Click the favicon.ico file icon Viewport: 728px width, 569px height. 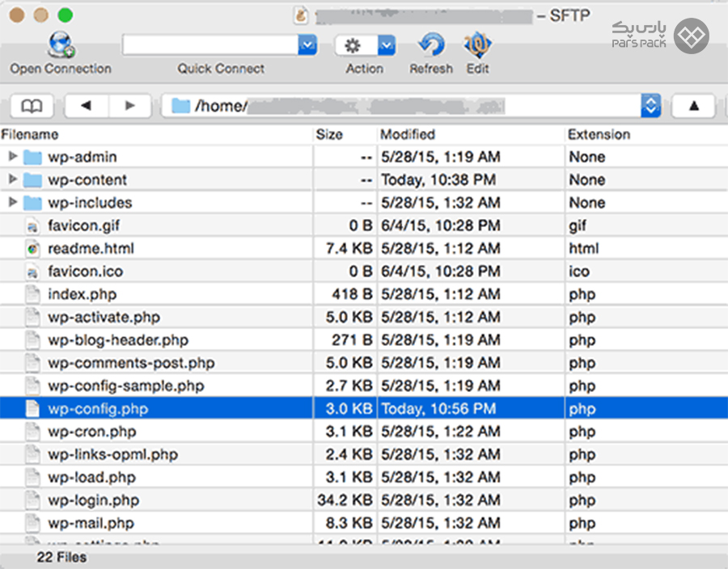(32, 272)
